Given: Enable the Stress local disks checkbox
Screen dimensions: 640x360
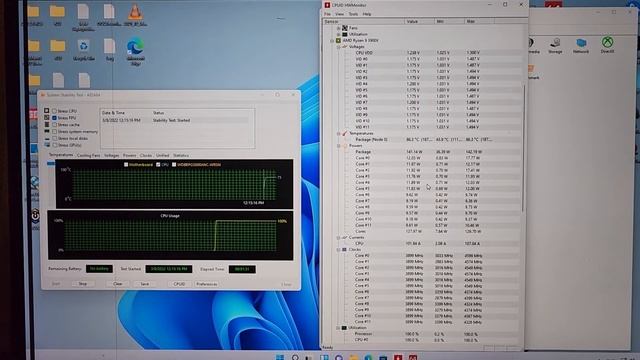Looking at the screenshot, I should click(54, 138).
